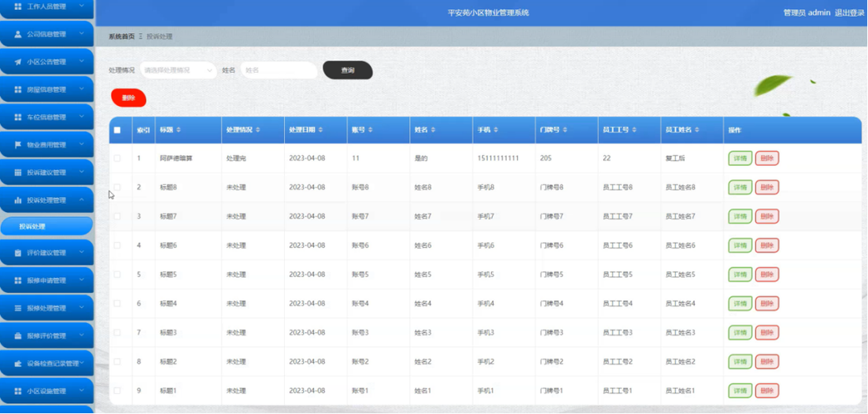This screenshot has width=868, height=414.
Task: Click the 查询 search button
Action: [x=348, y=70]
